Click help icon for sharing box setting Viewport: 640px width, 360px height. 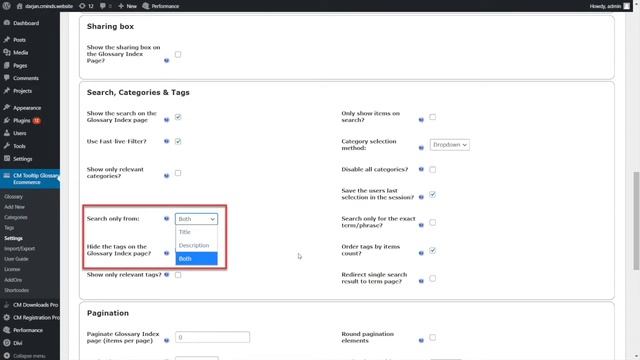coord(167,60)
